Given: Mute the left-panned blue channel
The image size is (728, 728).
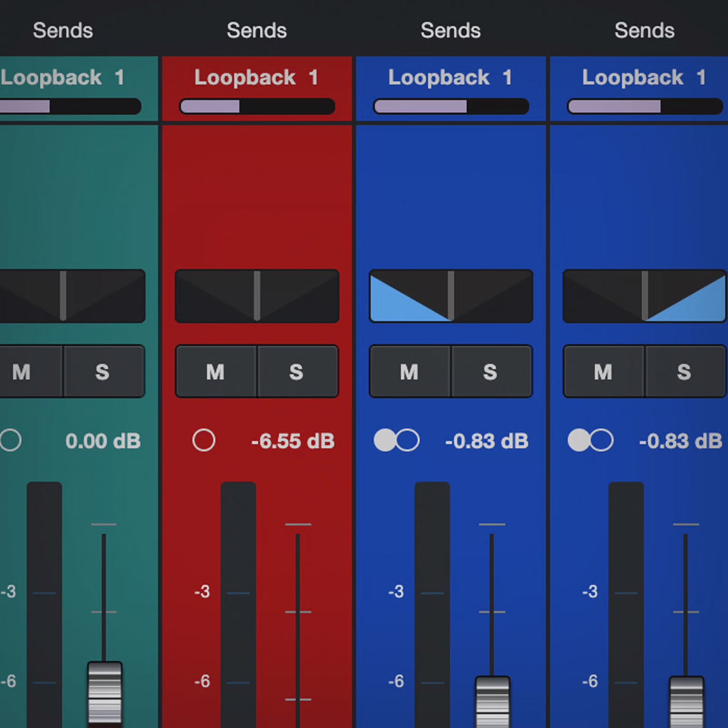Looking at the screenshot, I should tap(409, 372).
